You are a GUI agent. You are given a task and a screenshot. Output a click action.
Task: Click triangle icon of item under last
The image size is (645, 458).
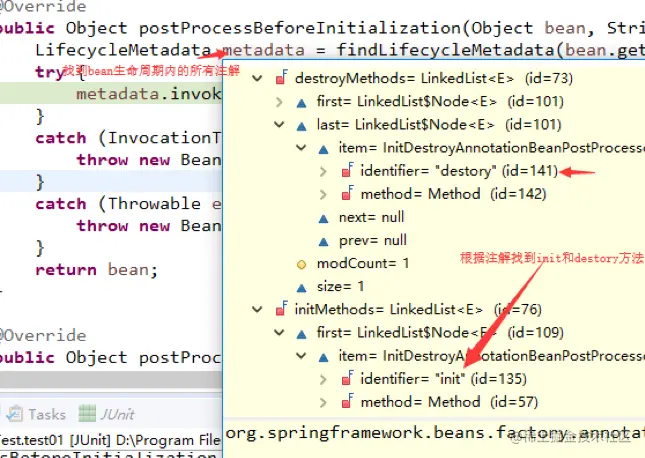324,149
